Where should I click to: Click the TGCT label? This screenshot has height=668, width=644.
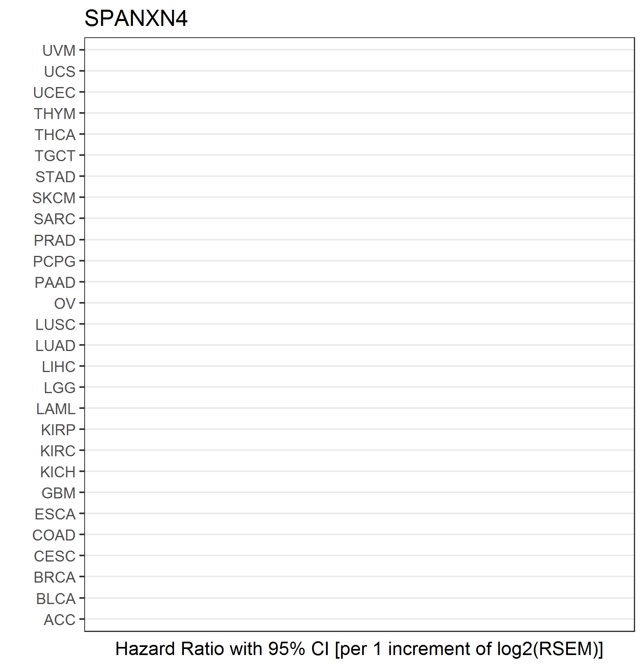(x=55, y=156)
